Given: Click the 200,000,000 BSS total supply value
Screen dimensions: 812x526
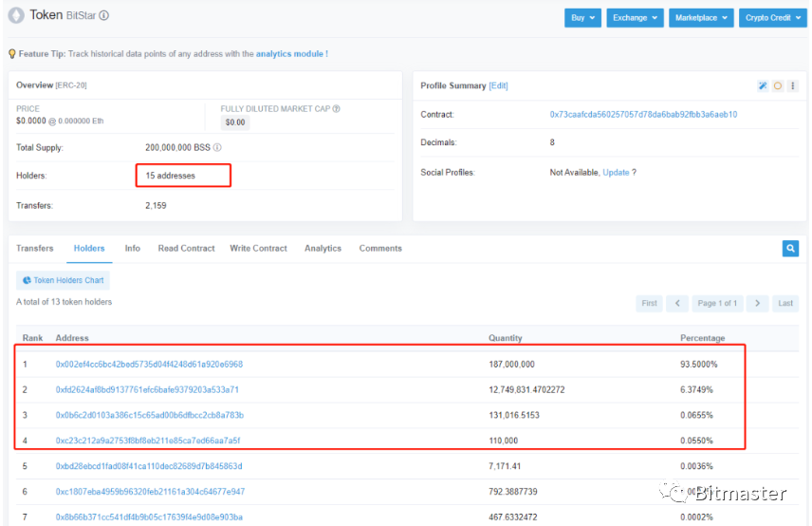Looking at the screenshot, I should point(177,148).
